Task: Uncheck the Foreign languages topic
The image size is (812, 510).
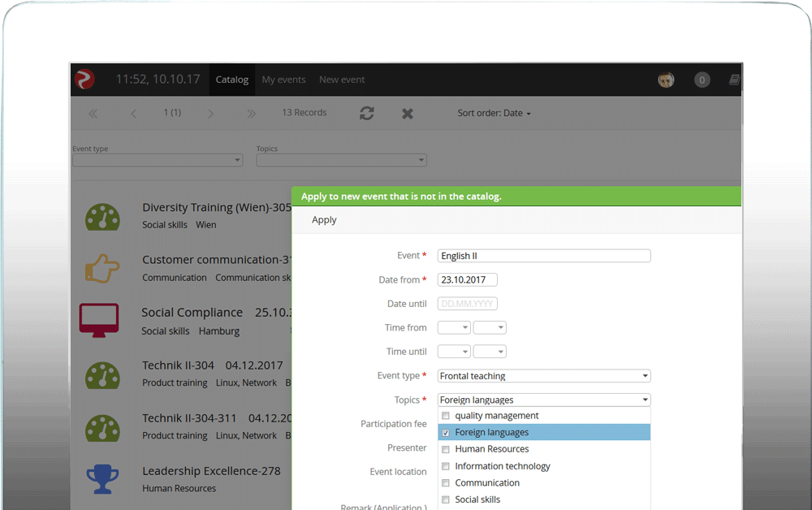Action: pos(445,432)
